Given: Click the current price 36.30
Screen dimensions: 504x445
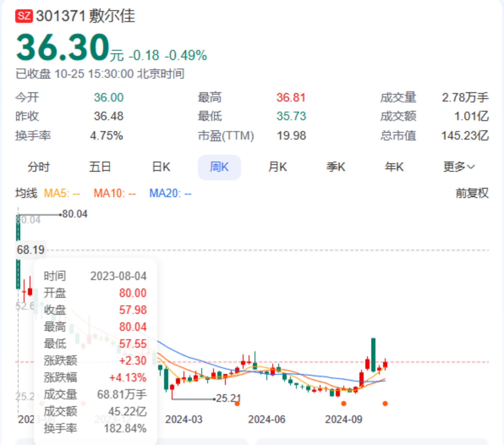Looking at the screenshot, I should [x=63, y=47].
